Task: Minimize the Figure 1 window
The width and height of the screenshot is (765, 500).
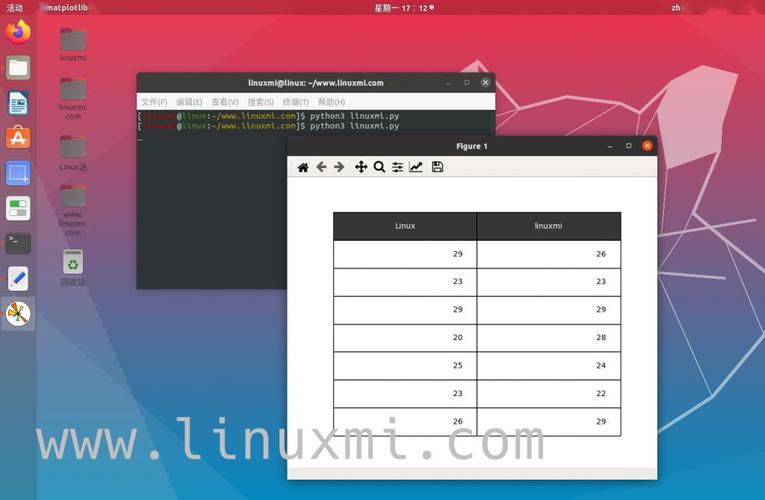Action: (x=610, y=146)
